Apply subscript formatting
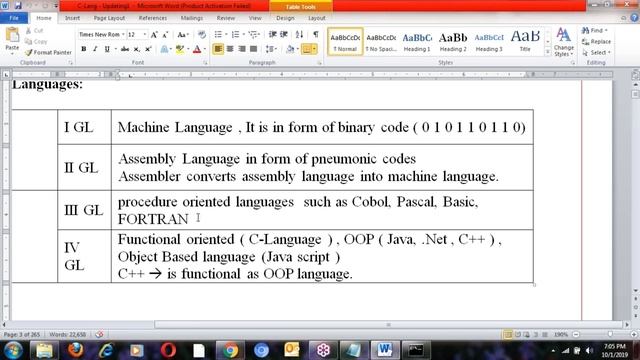Image resolution: width=640 pixels, height=360 pixels. pos(137,49)
